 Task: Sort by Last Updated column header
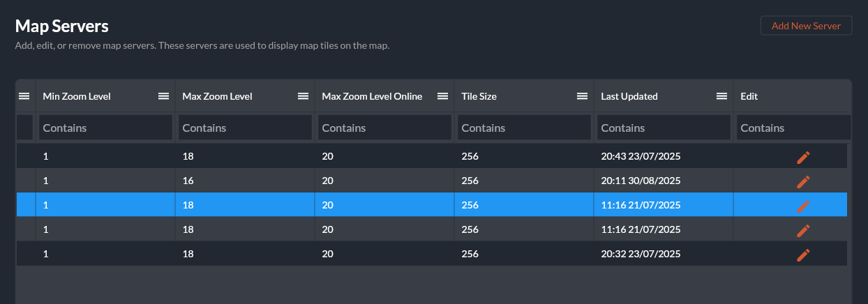click(x=629, y=96)
